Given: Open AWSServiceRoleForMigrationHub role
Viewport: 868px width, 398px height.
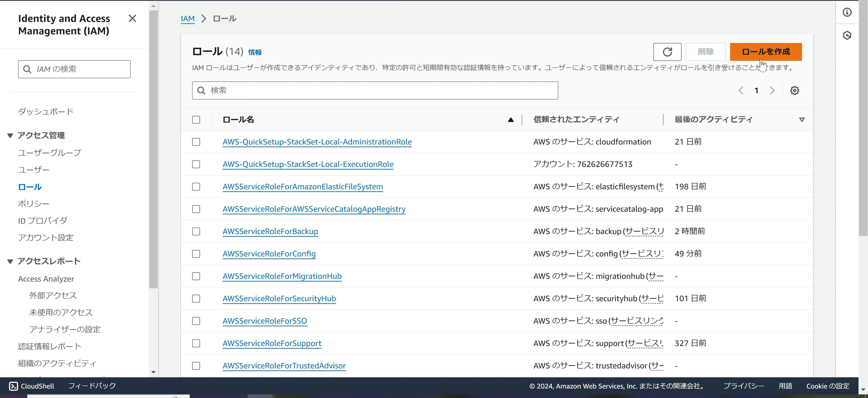Looking at the screenshot, I should pos(282,276).
